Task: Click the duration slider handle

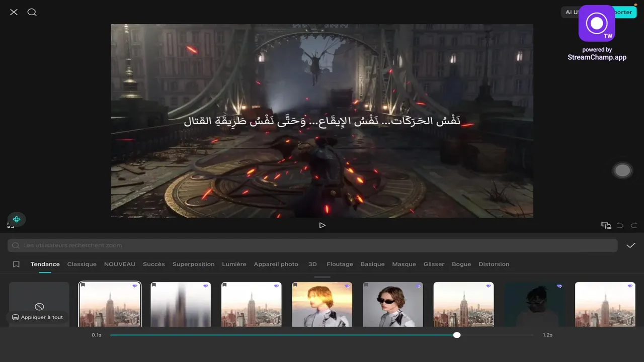Action: tap(457, 335)
